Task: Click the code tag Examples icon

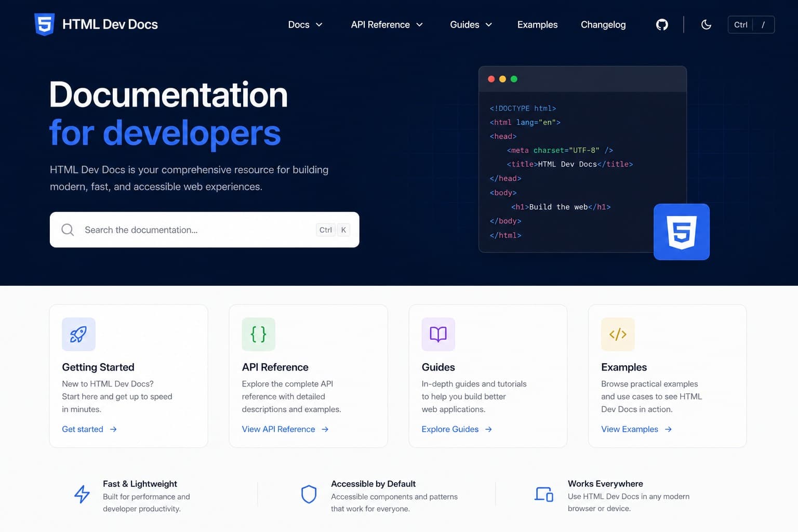Action: (618, 334)
